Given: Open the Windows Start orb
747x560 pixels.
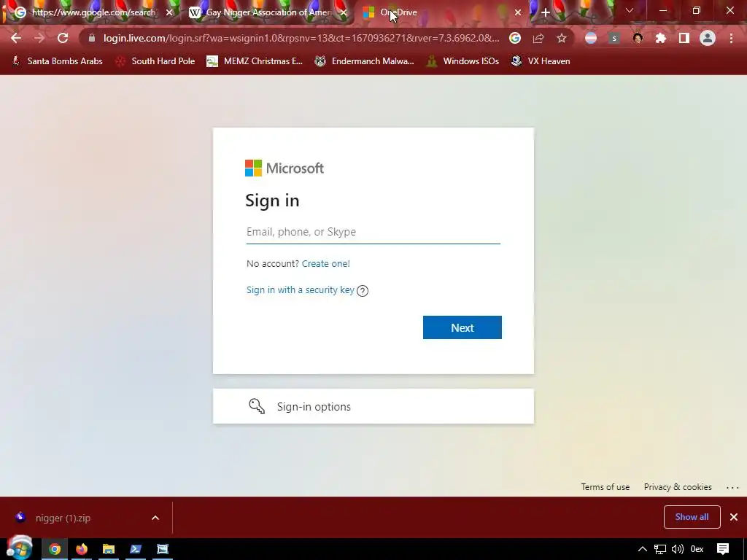Looking at the screenshot, I should [19, 548].
